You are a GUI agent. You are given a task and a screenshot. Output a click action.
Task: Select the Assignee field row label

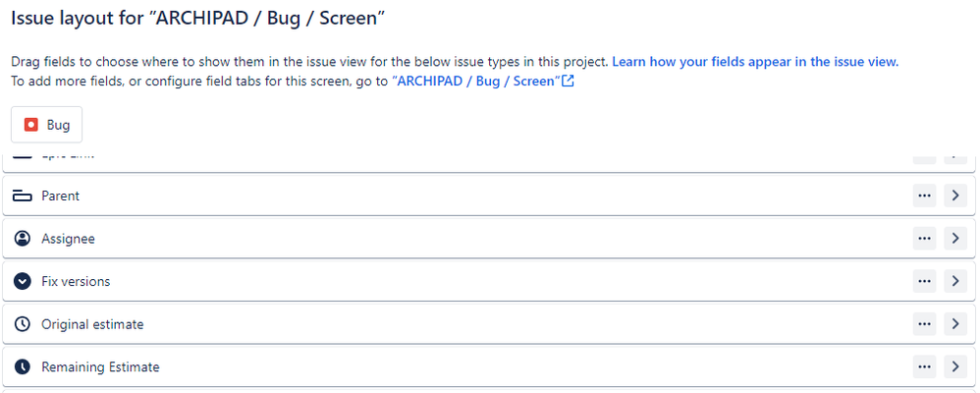click(x=68, y=239)
